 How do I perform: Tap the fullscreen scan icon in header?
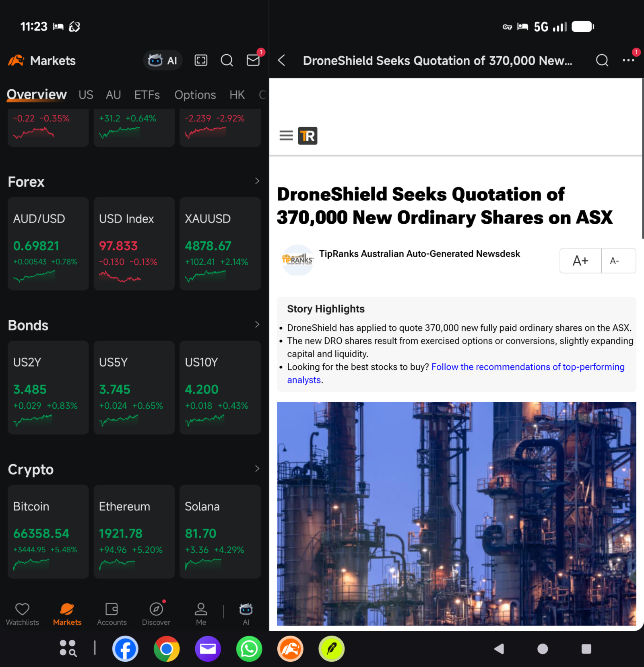pos(201,60)
